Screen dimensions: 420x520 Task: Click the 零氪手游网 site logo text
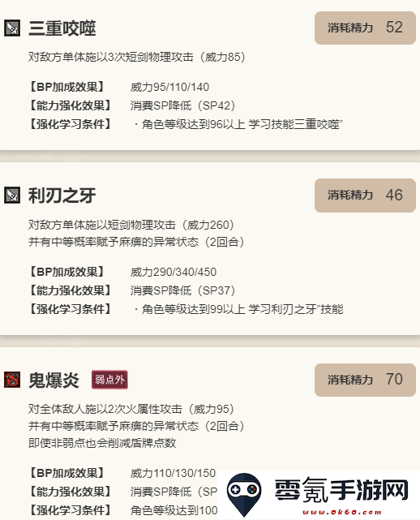pyautogui.click(x=341, y=491)
